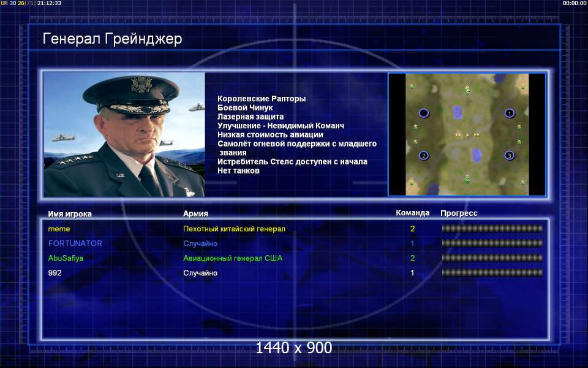Click the helicopter left of the general's shoulder

click(x=63, y=138)
